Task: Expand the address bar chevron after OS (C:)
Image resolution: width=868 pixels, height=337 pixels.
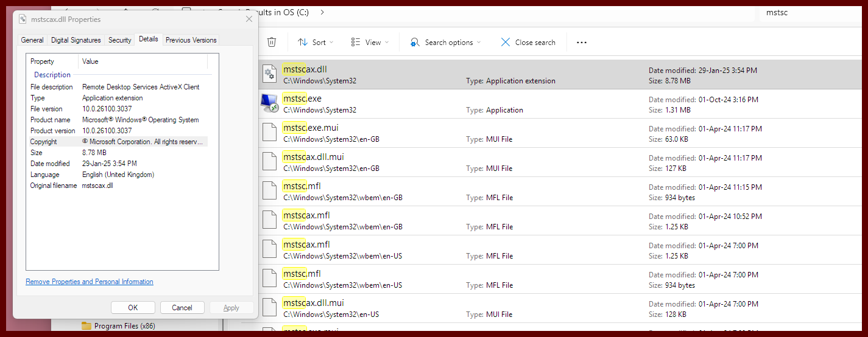Action: 322,12
